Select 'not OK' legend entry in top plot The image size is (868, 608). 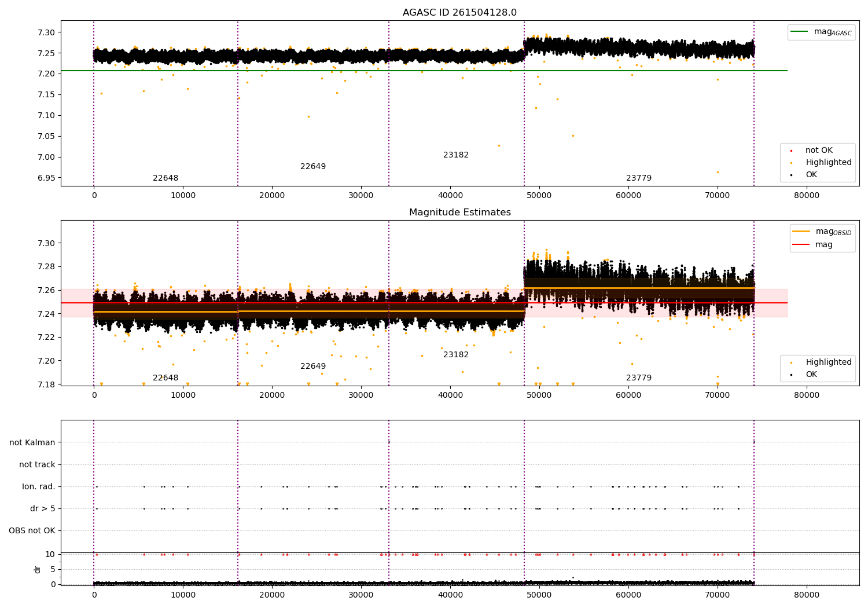coord(819,151)
